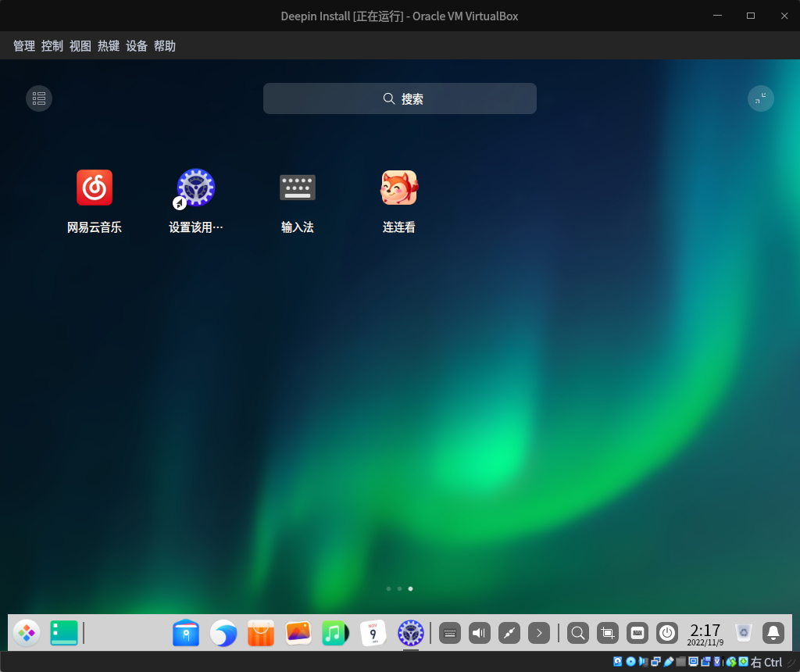The height and width of the screenshot is (672, 800).
Task: Open the 视图 menu
Action: click(80, 46)
